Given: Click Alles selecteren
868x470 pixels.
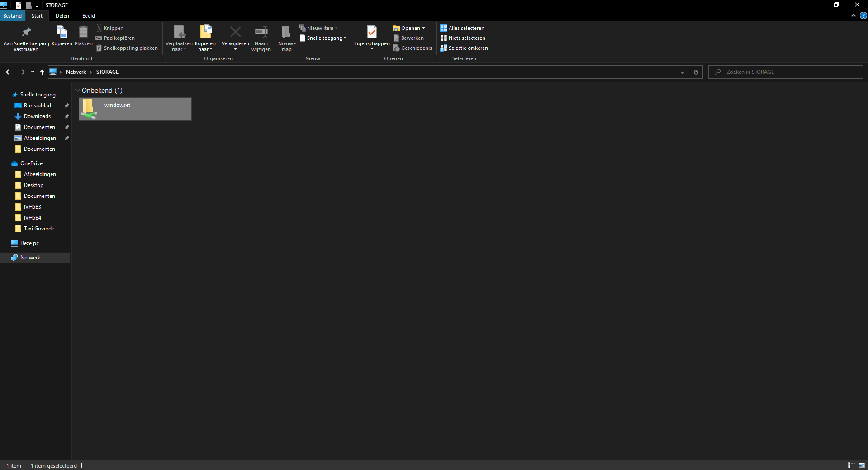Looking at the screenshot, I should pyautogui.click(x=462, y=28).
